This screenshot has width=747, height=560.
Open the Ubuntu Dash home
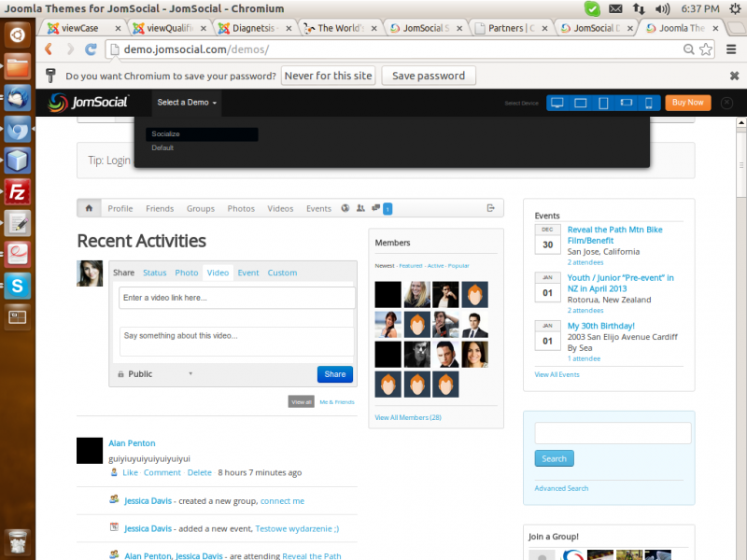(x=18, y=35)
